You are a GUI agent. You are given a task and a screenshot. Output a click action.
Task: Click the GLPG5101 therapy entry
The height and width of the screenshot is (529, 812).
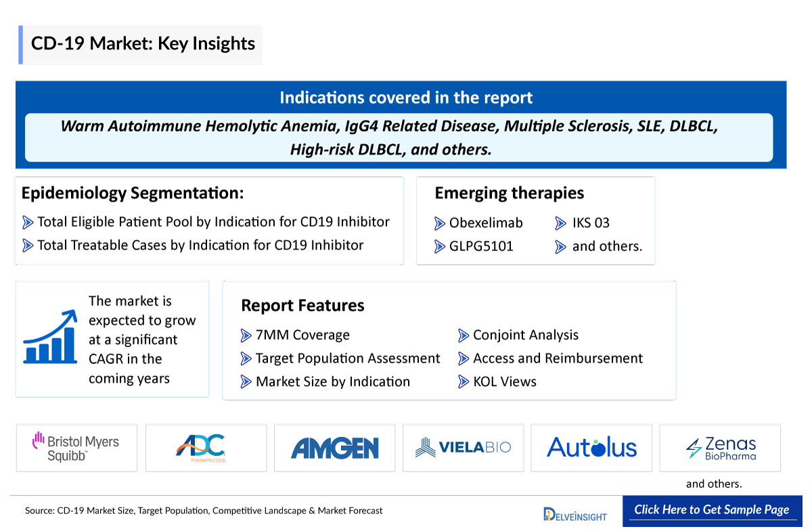(x=481, y=246)
